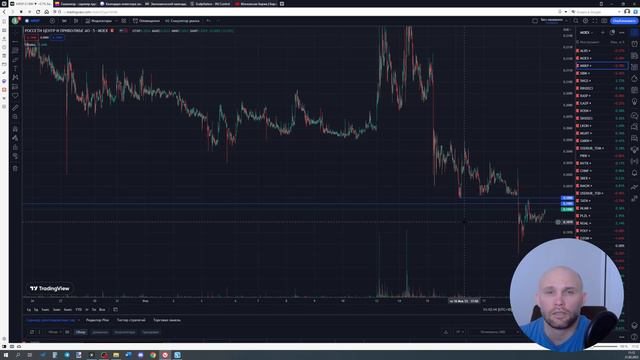Open chart settings gear icon
The width and height of the screenshot is (640, 360).
585,21
